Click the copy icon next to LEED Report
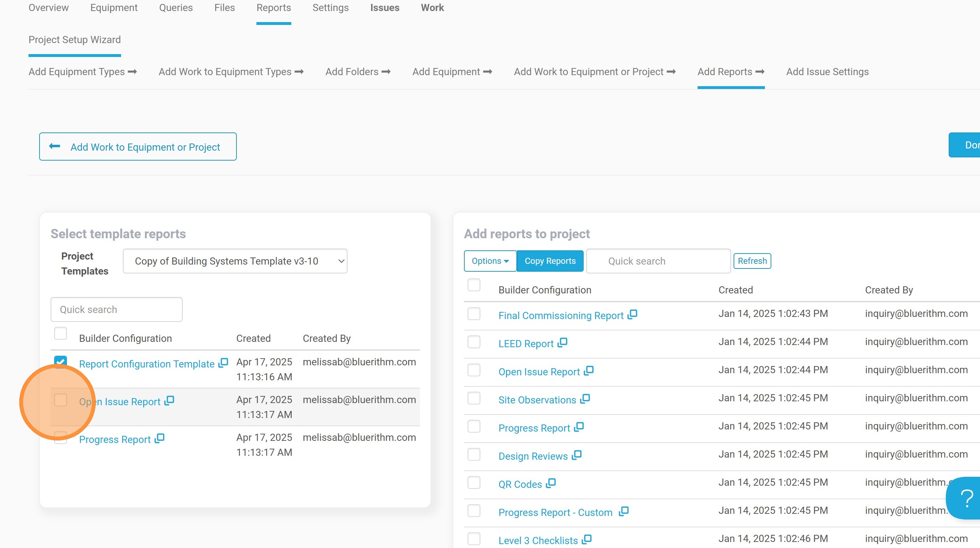The width and height of the screenshot is (980, 548). pos(563,342)
